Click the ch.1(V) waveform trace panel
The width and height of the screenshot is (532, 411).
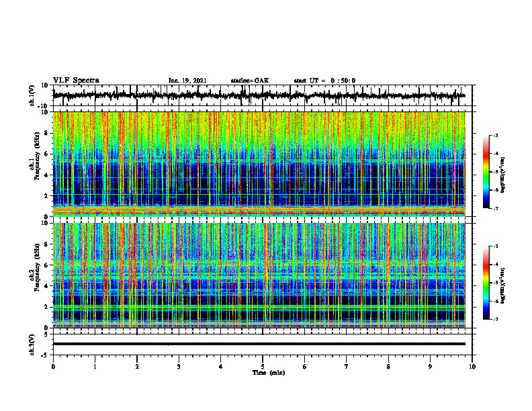[262, 95]
